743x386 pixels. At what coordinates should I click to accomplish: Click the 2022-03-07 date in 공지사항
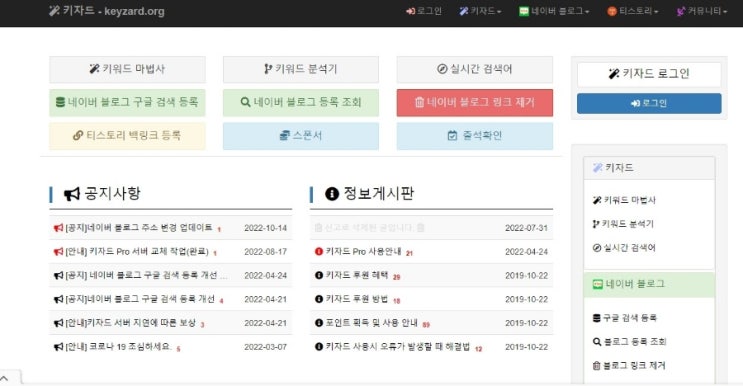click(x=265, y=347)
